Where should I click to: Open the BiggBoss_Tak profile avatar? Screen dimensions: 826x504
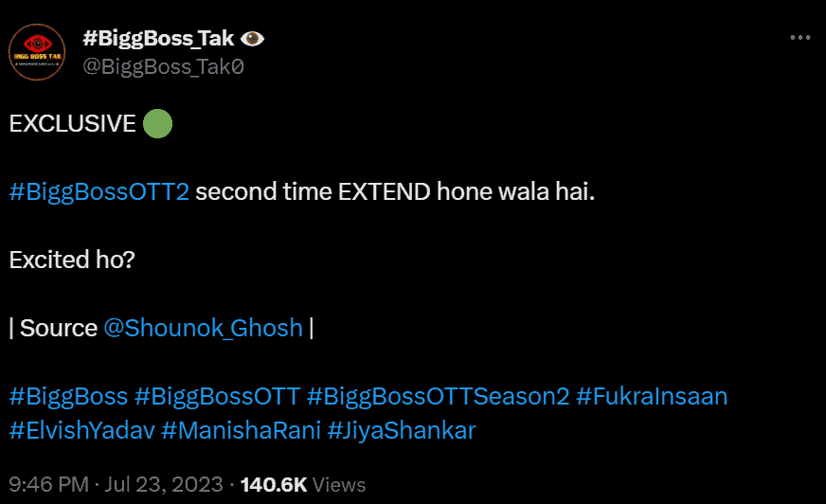[x=37, y=52]
